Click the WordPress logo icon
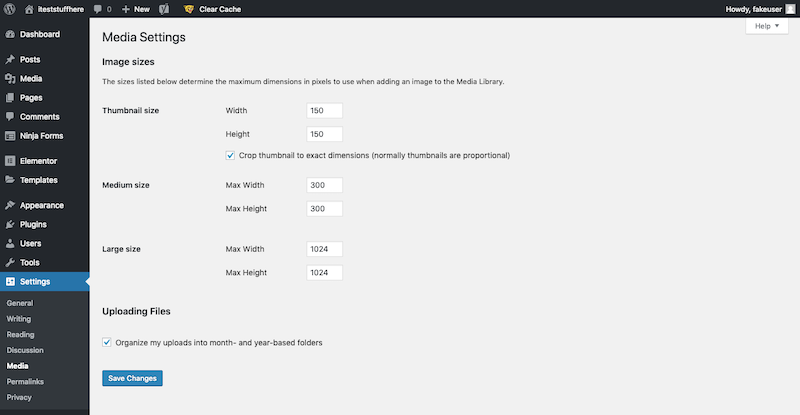 (9, 9)
